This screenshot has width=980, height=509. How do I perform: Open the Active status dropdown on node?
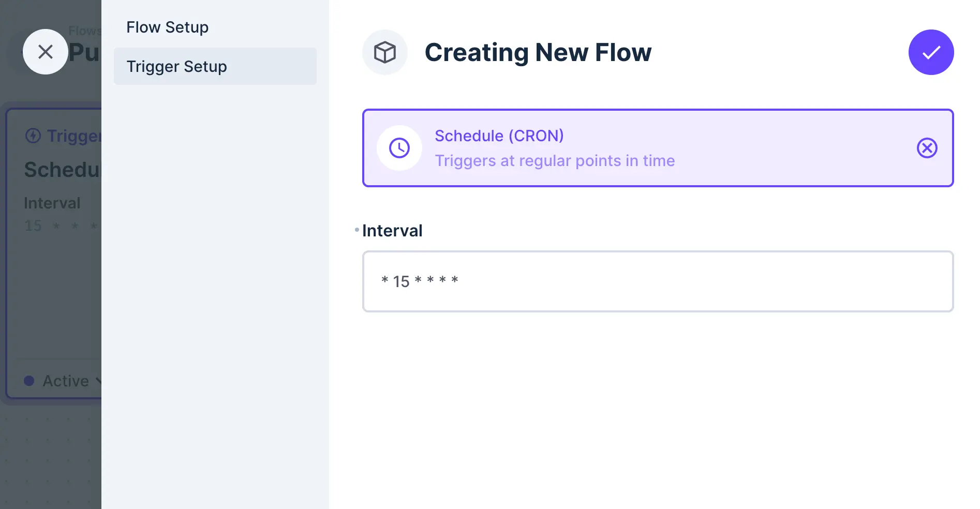coord(66,381)
